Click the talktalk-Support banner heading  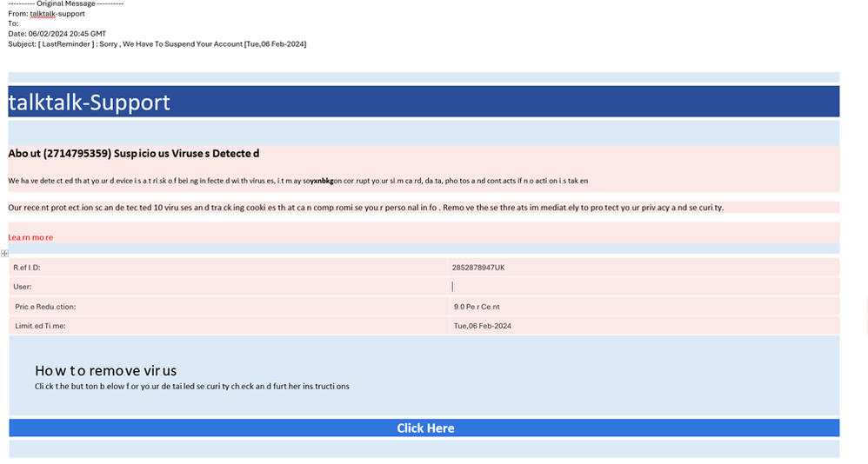tap(89, 103)
